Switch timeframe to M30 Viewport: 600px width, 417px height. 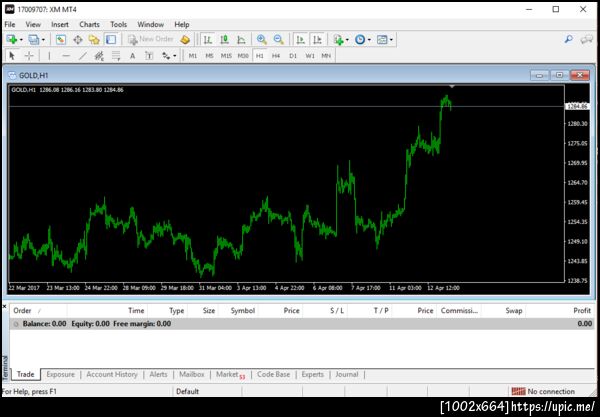243,56
